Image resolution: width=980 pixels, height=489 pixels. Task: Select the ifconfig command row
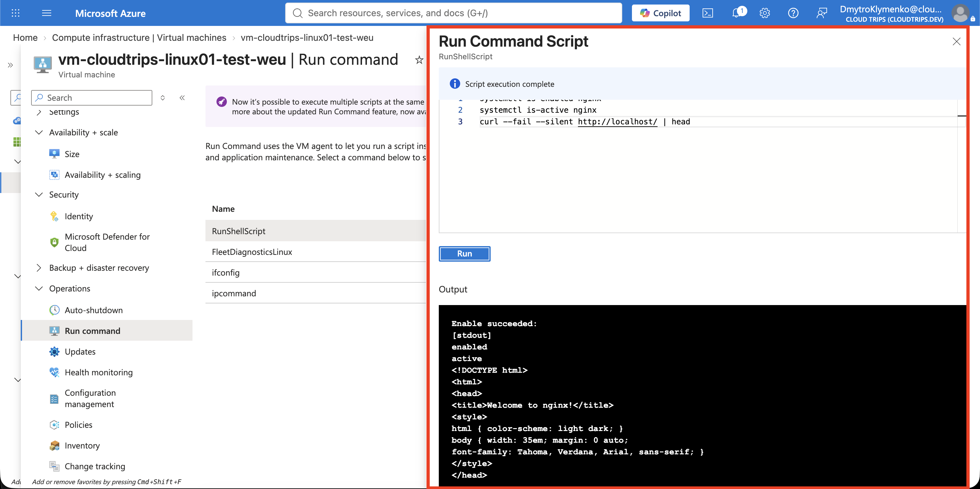tap(315, 273)
